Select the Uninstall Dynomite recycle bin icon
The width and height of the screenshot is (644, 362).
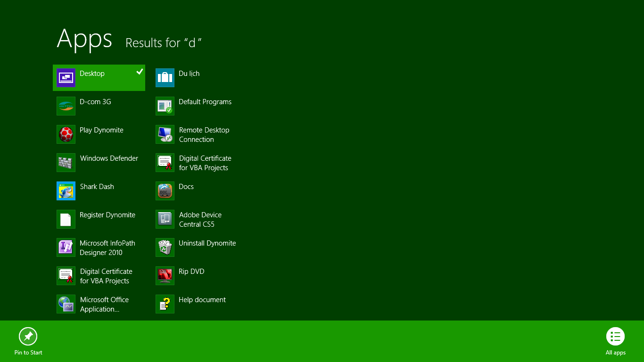[x=165, y=247]
